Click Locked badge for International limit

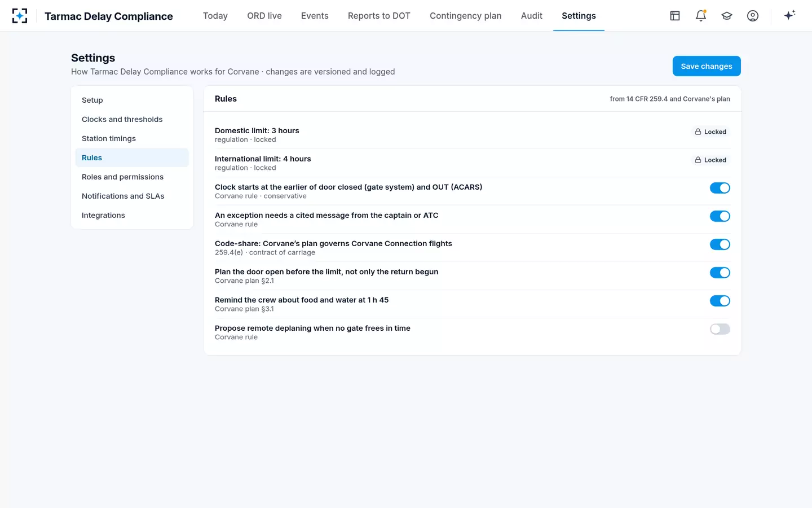click(710, 160)
